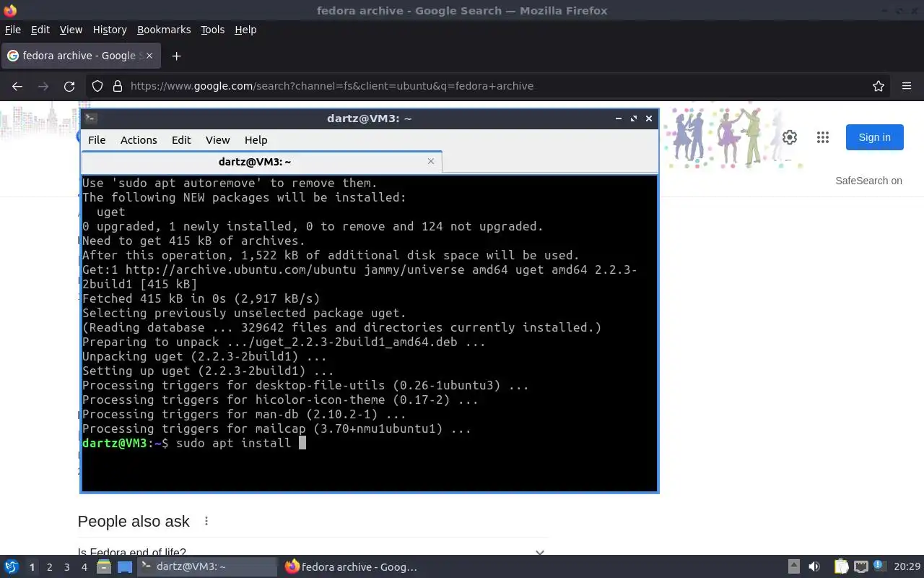Open the Google apps grid

pyautogui.click(x=823, y=137)
